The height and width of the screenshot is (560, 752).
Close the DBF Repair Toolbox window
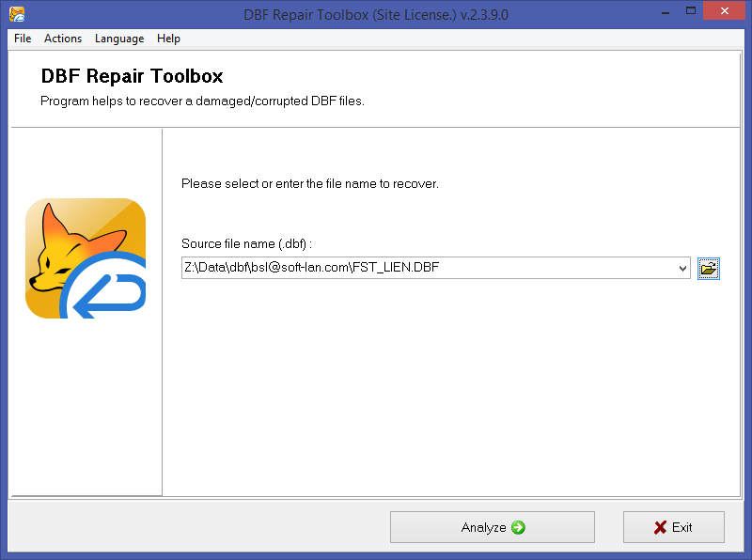point(725,11)
